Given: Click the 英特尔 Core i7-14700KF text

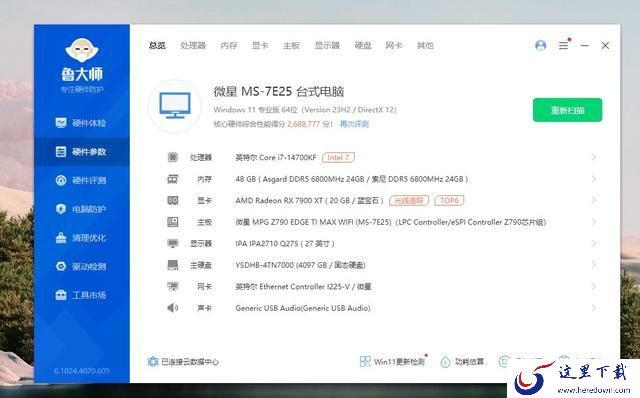Looking at the screenshot, I should [276, 157].
